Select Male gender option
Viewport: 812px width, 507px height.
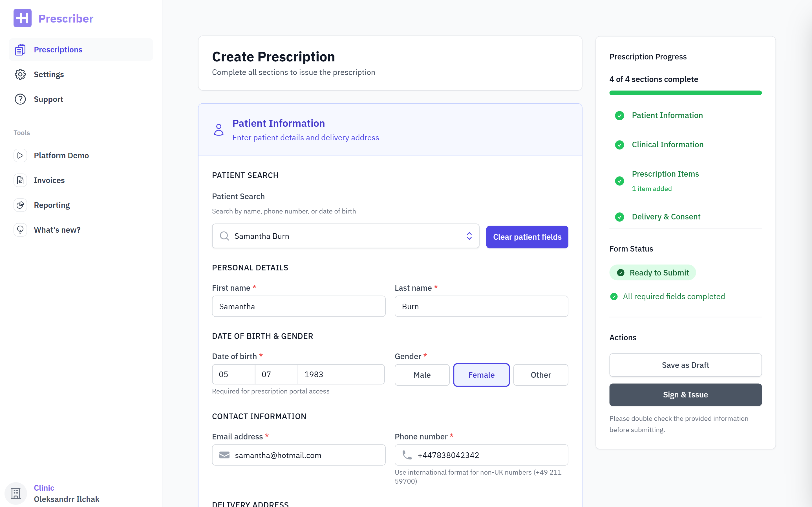[x=422, y=375]
